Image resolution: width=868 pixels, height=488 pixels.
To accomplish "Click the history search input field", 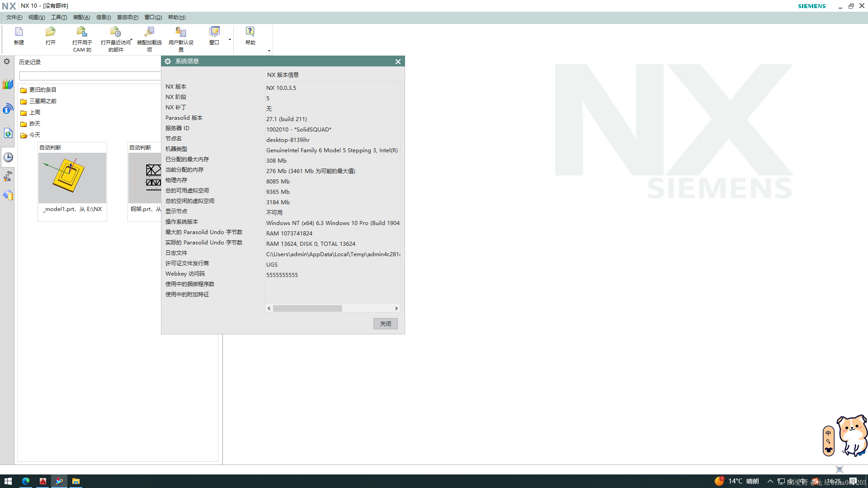I will point(90,76).
